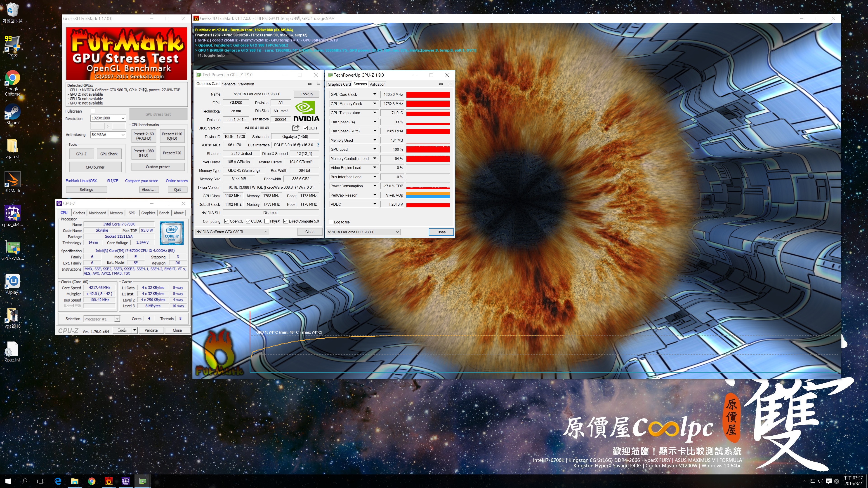
Task: Open the cpuz.ini file on desktop
Action: pos(12,352)
